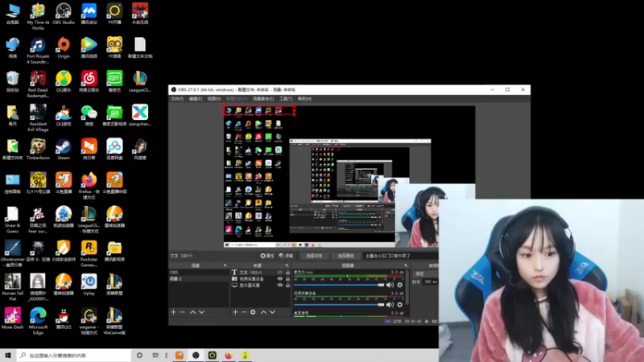Open the iQIYI green desktop icon
Screen dimensions: 644x362
pos(114,82)
